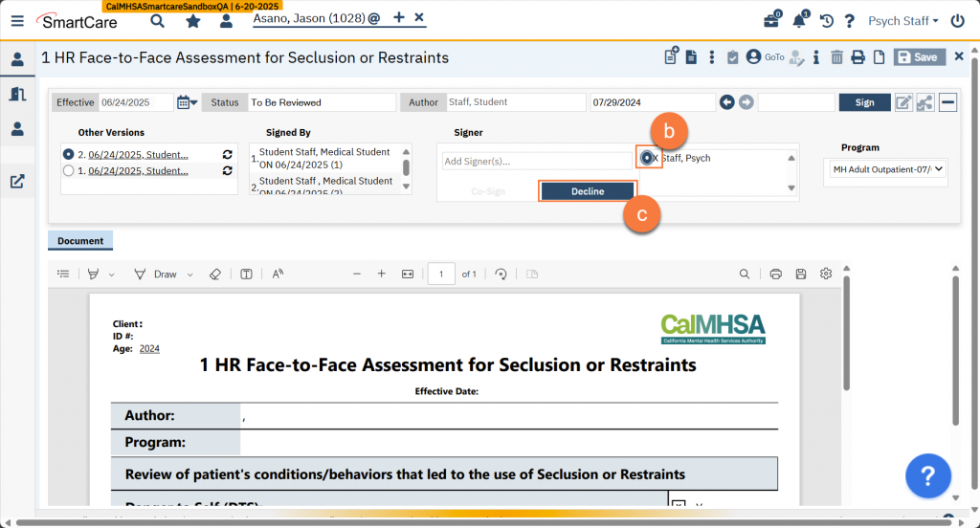Open the blue help question bubble
Viewport: 980px width, 528px height.
[x=927, y=475]
